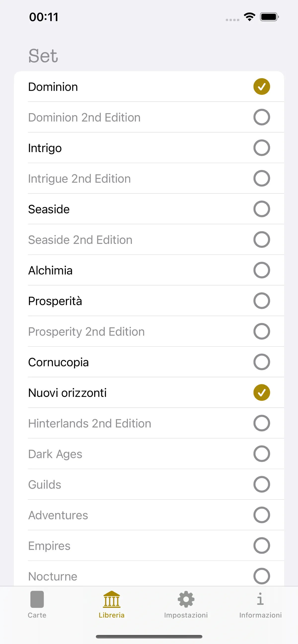Check the Cornucopia set circle

261,362
